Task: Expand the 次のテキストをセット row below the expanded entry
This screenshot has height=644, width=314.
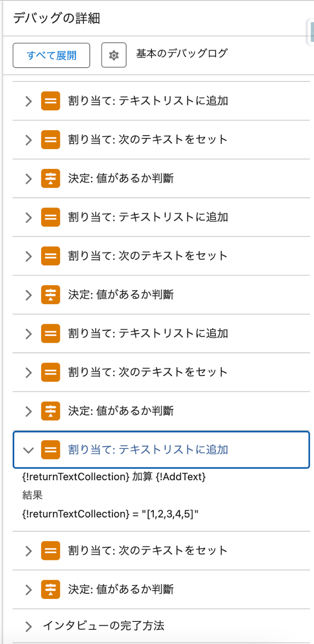Action: [x=29, y=551]
